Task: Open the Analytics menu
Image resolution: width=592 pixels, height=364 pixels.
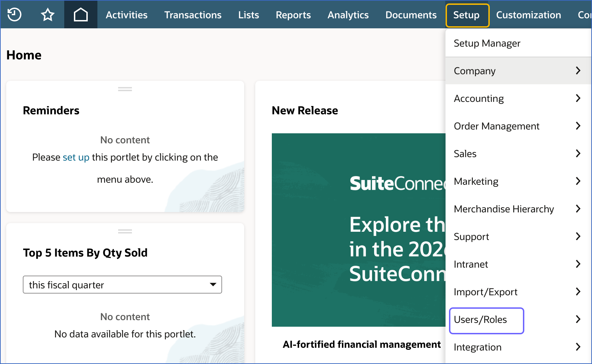Action: pyautogui.click(x=348, y=15)
